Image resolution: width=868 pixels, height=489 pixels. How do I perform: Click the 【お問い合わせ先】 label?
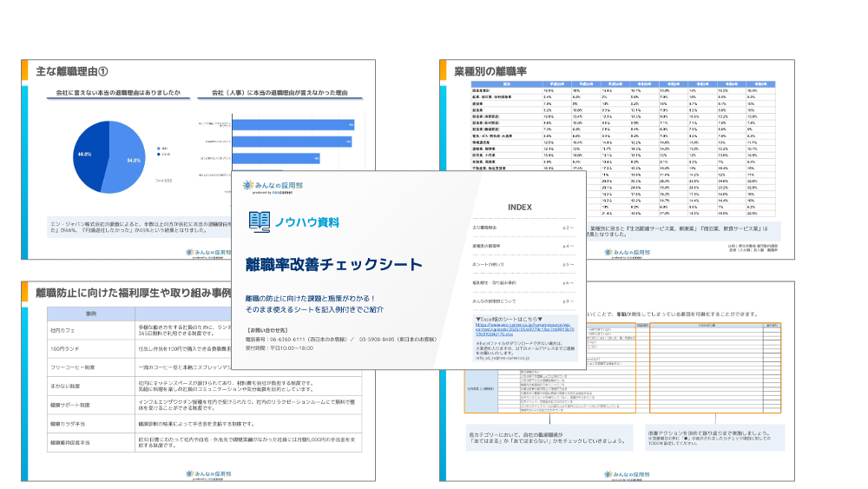click(266, 330)
